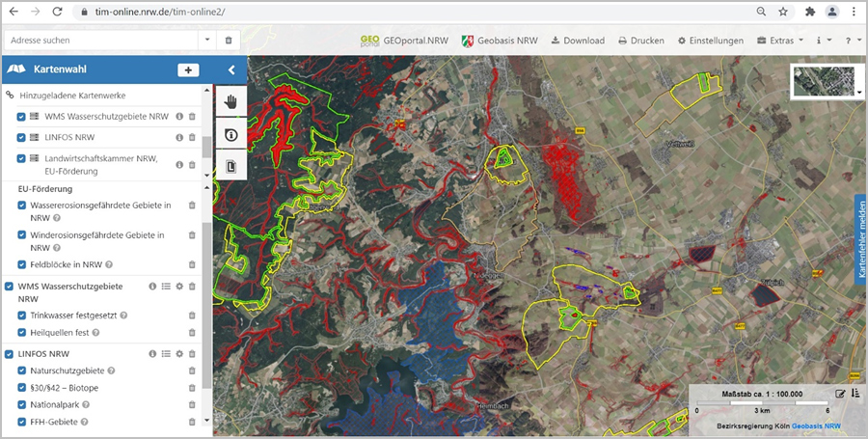Uncheck the Feldblöcke in NRW layer
868x439 pixels.
click(x=22, y=264)
